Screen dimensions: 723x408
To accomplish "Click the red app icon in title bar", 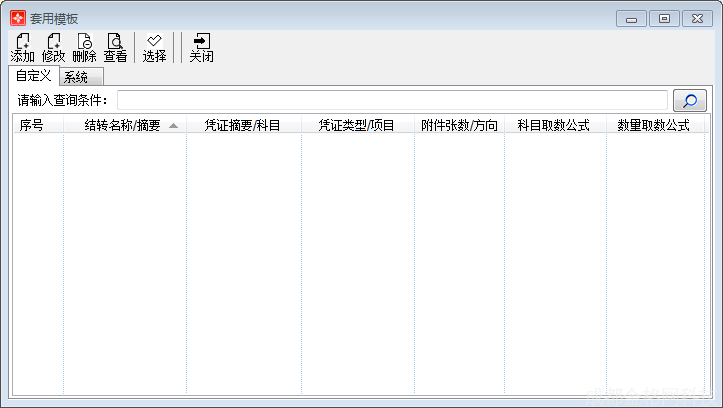I will pyautogui.click(x=17, y=18).
